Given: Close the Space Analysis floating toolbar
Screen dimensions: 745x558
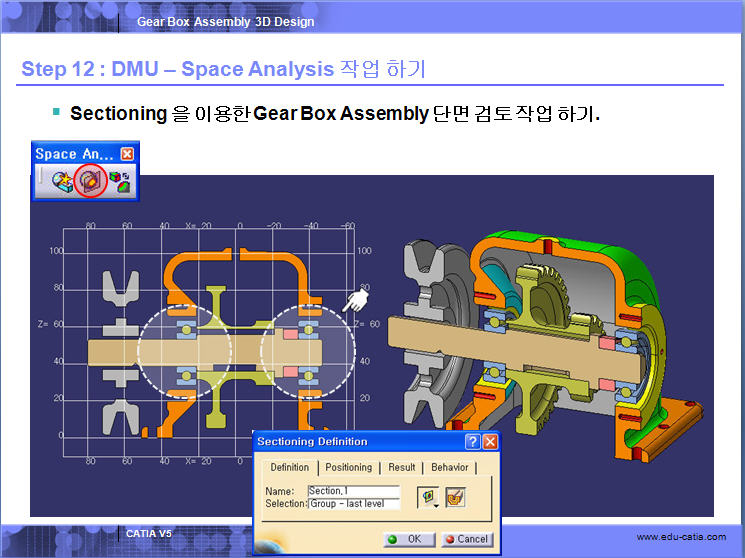Looking at the screenshot, I should 127,154.
